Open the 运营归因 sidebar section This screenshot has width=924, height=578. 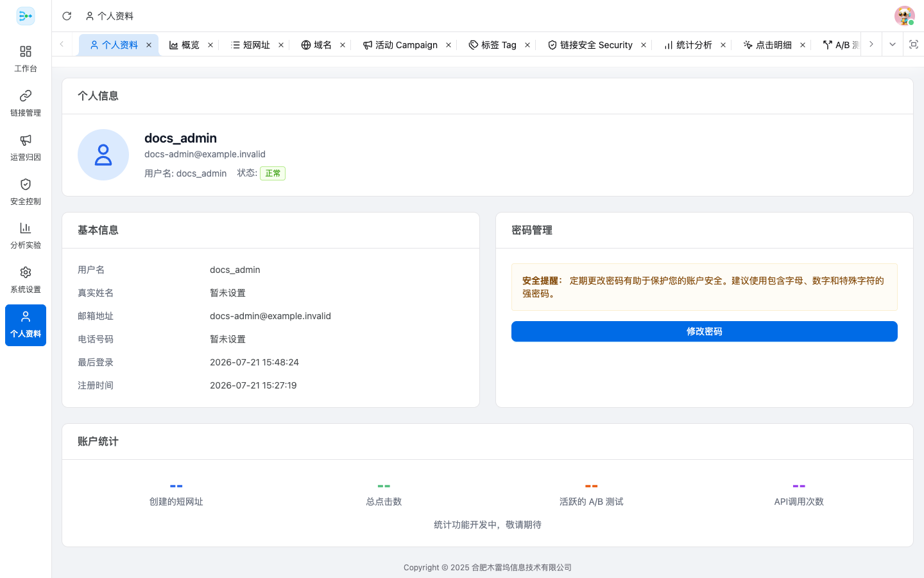click(x=26, y=147)
